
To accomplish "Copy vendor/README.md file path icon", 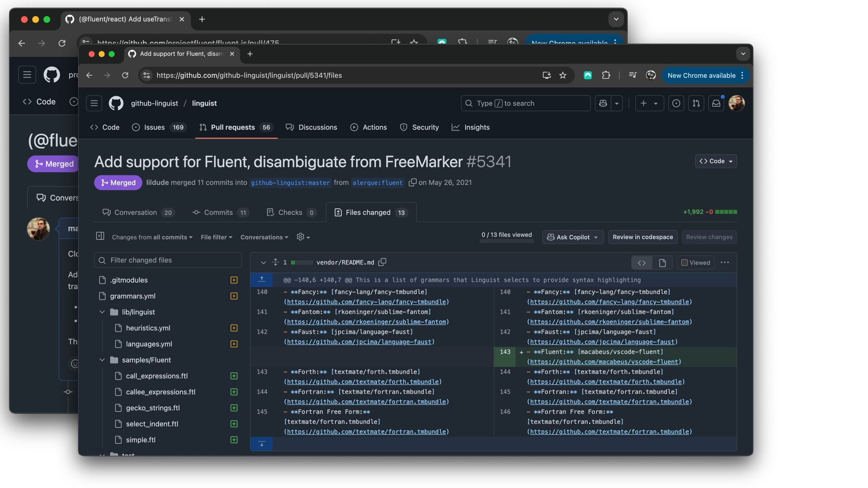I will coord(382,262).
